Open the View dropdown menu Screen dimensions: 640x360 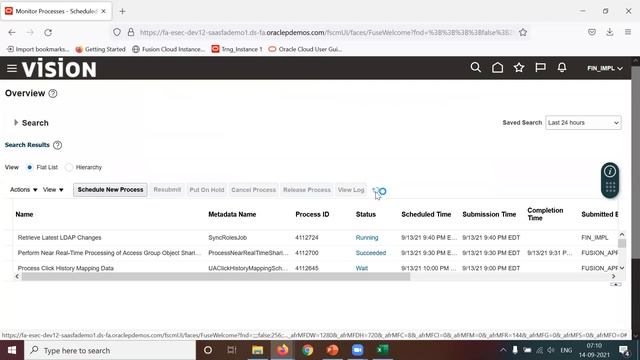[53, 190]
